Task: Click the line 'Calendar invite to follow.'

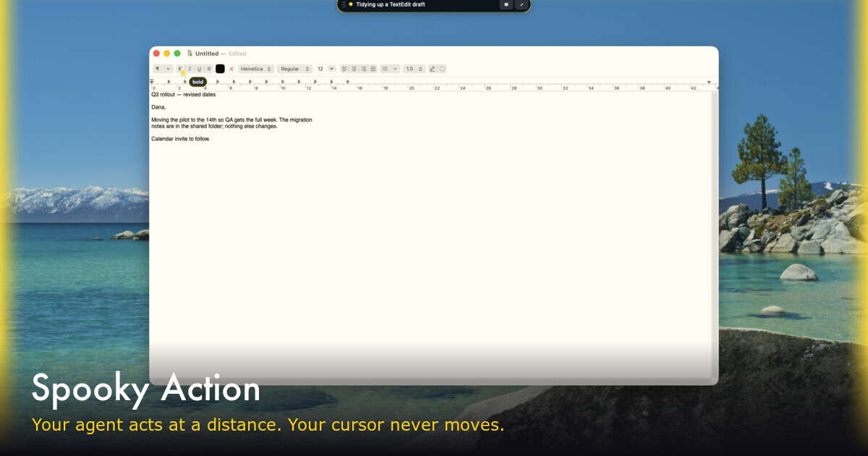Action: [x=181, y=139]
